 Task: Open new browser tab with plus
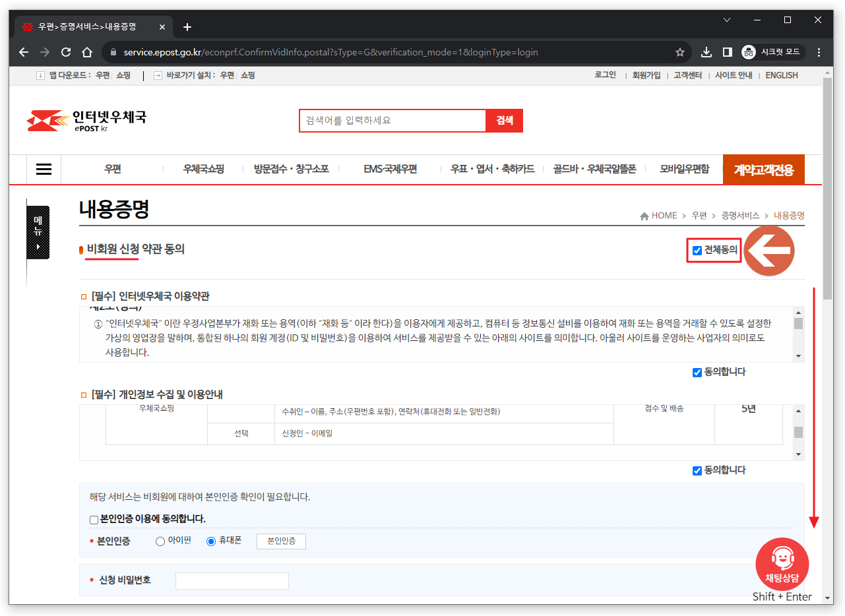(x=187, y=27)
